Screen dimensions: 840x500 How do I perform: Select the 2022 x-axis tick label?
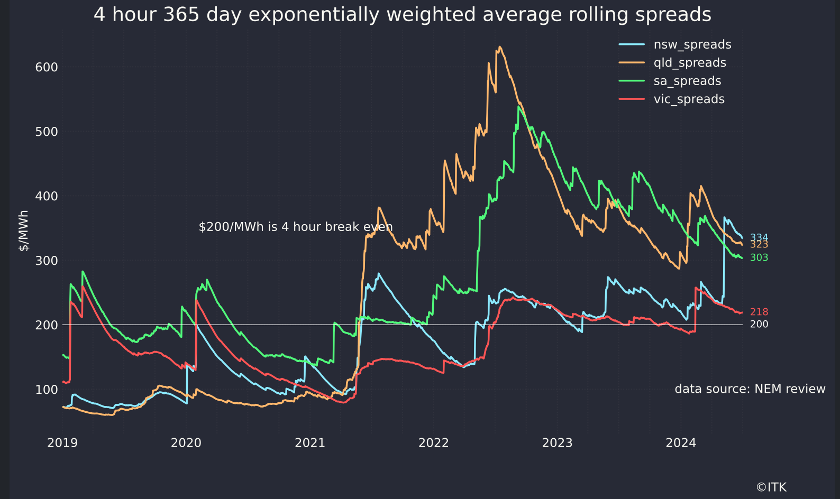[x=433, y=443]
